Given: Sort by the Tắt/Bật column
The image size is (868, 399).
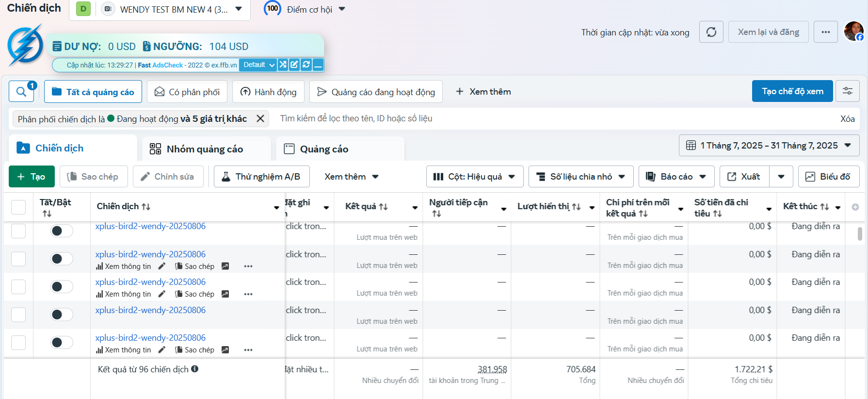Looking at the screenshot, I should point(47,214).
